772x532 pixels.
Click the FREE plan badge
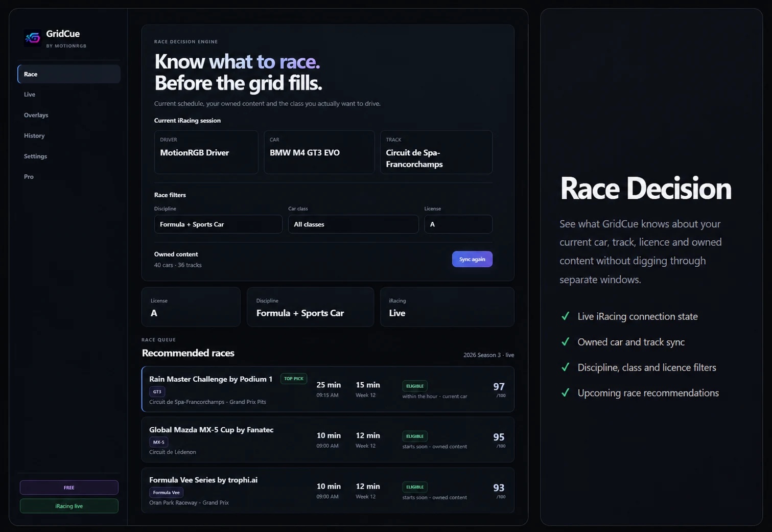point(69,488)
